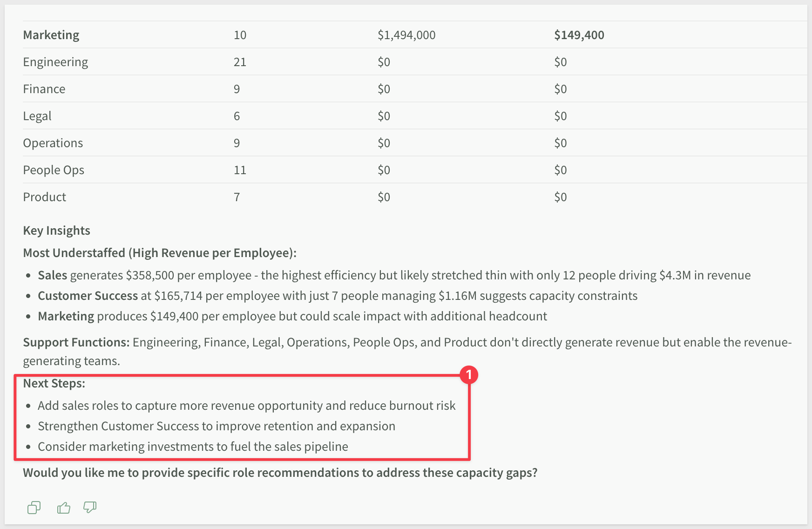
Task: Click the $1,494,000 marketing revenue value
Action: click(406, 35)
